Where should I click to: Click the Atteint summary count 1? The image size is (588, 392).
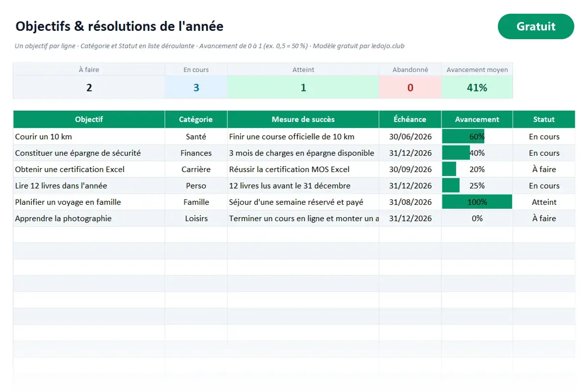pos(303,88)
